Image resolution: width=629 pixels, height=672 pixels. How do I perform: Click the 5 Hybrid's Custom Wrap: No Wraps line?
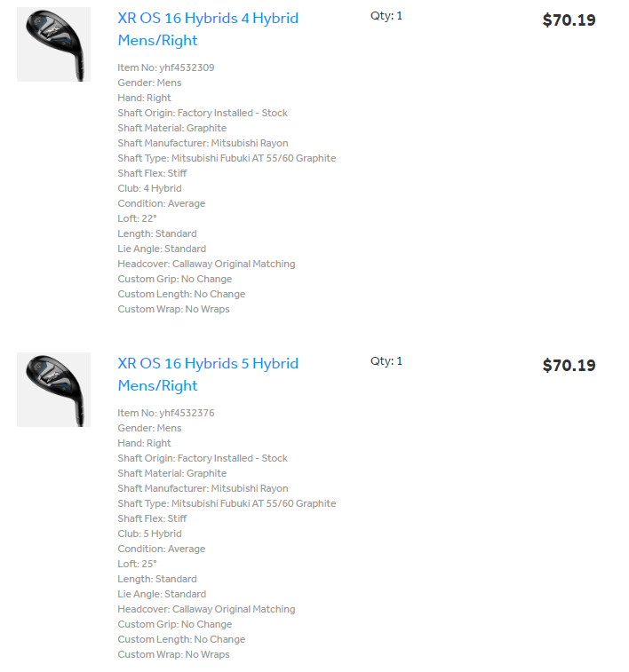pyautogui.click(x=173, y=654)
